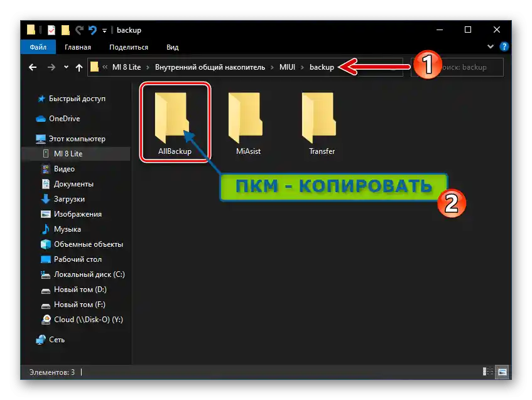The image size is (532, 400).
Task: Open Cloud (\\Disk-O) (Y:) network drive
Action: click(x=82, y=320)
